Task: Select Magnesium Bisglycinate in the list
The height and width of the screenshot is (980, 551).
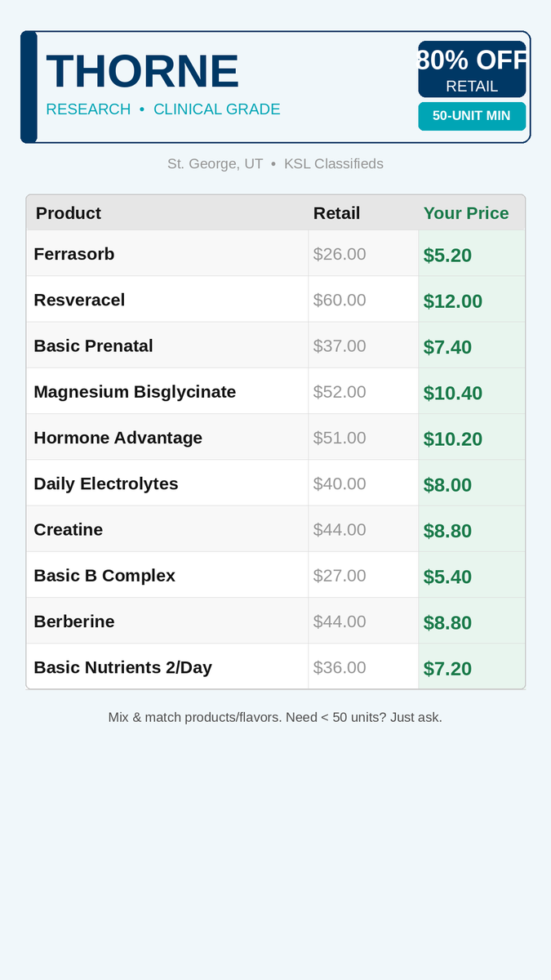Action: [x=135, y=392]
